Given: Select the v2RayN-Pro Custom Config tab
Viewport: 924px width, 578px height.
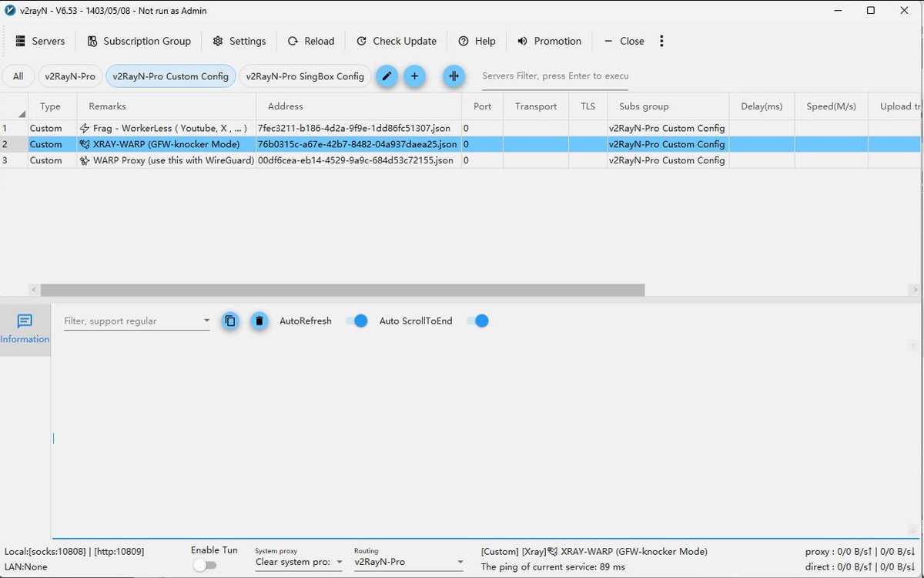Looking at the screenshot, I should pos(170,76).
